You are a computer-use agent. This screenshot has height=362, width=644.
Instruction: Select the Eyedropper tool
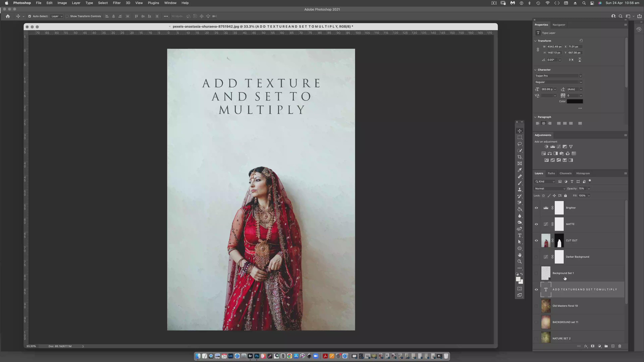coord(520,170)
